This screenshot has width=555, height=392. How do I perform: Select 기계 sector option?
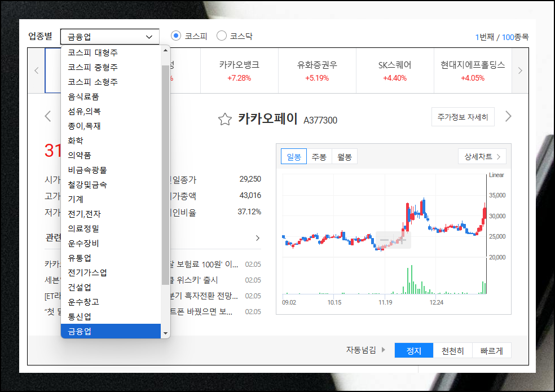111,199
